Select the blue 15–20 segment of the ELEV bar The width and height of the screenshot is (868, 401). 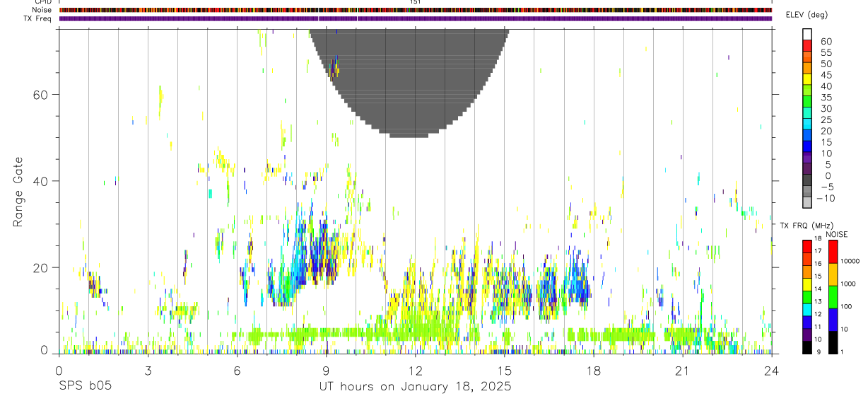(808, 135)
